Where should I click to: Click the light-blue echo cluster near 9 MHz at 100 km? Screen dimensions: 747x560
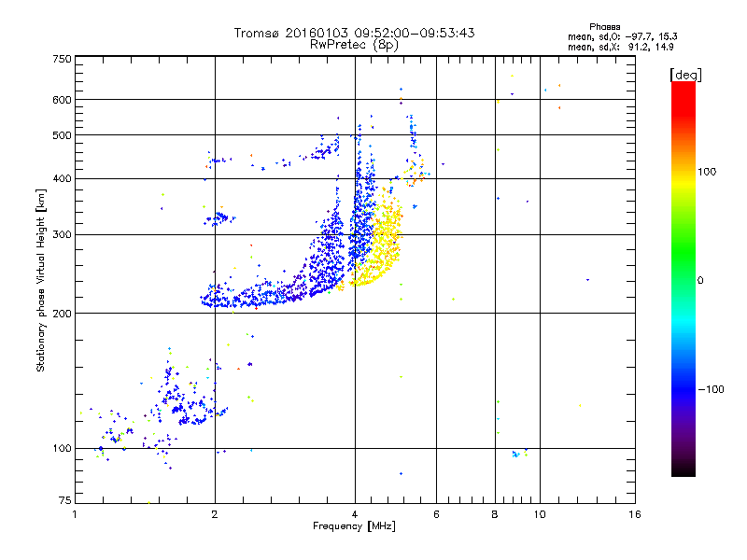click(x=515, y=455)
